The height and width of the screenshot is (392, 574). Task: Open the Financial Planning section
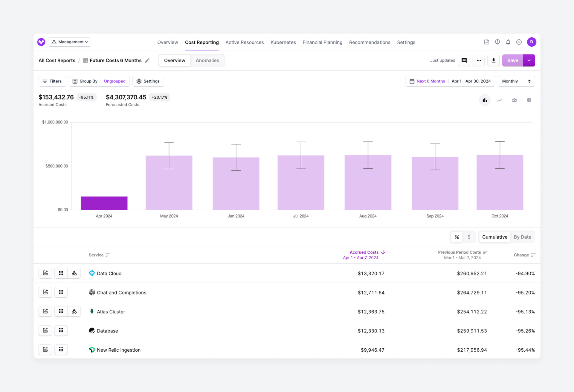point(322,42)
